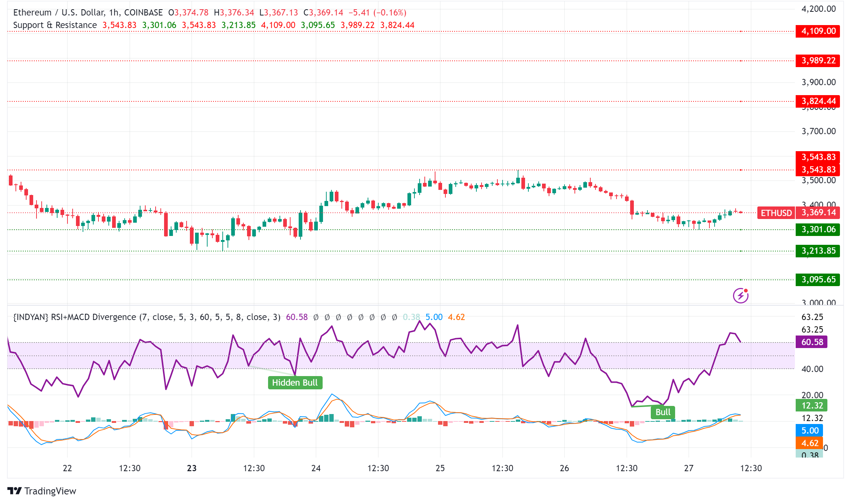Click date label 23 on time axis

tap(192, 468)
